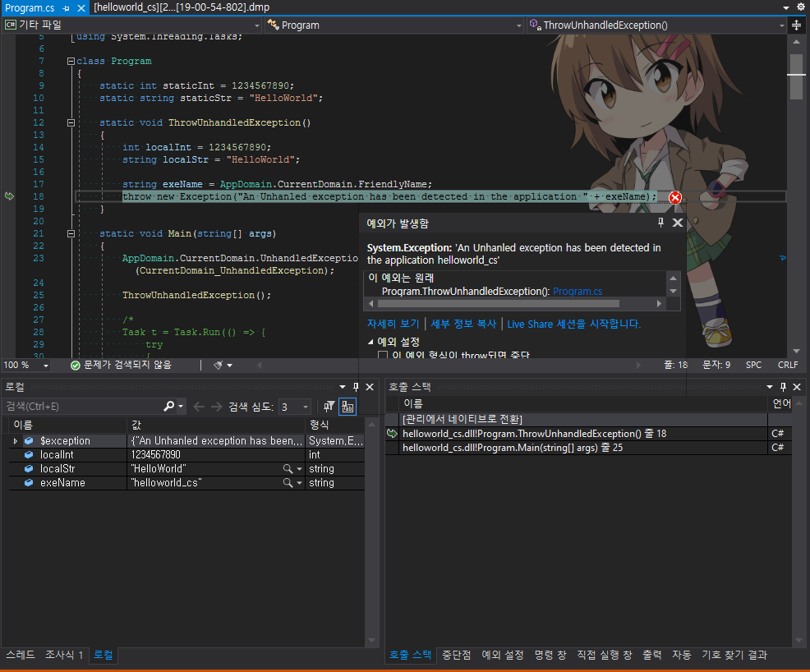Click 세부 정보 복사 link
Screen dimensions: 810x672
tap(463, 324)
